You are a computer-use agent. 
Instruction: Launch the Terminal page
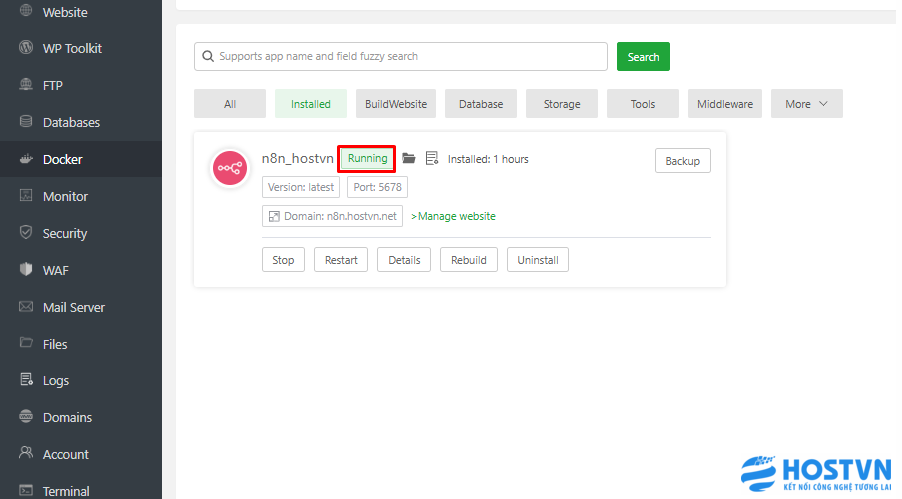tap(66, 491)
